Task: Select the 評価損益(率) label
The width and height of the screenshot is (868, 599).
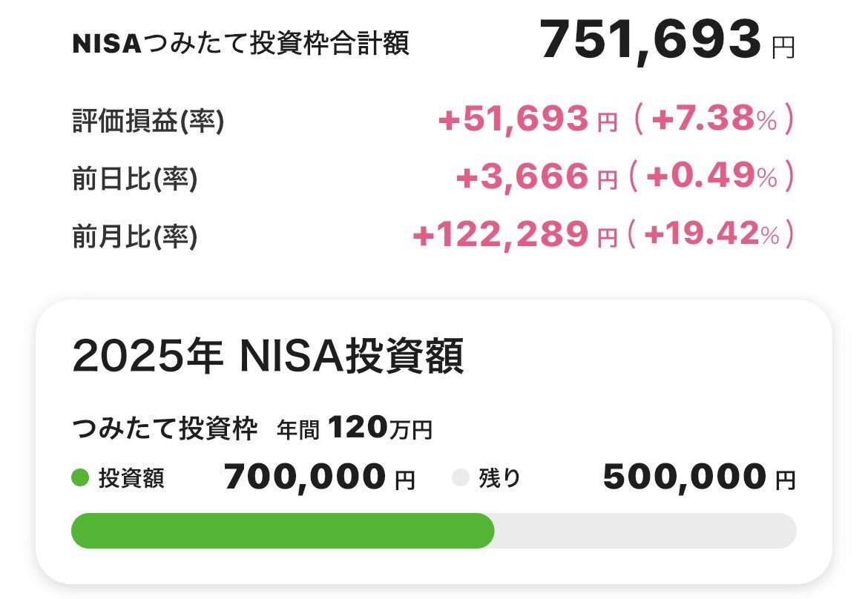Action: [x=148, y=121]
